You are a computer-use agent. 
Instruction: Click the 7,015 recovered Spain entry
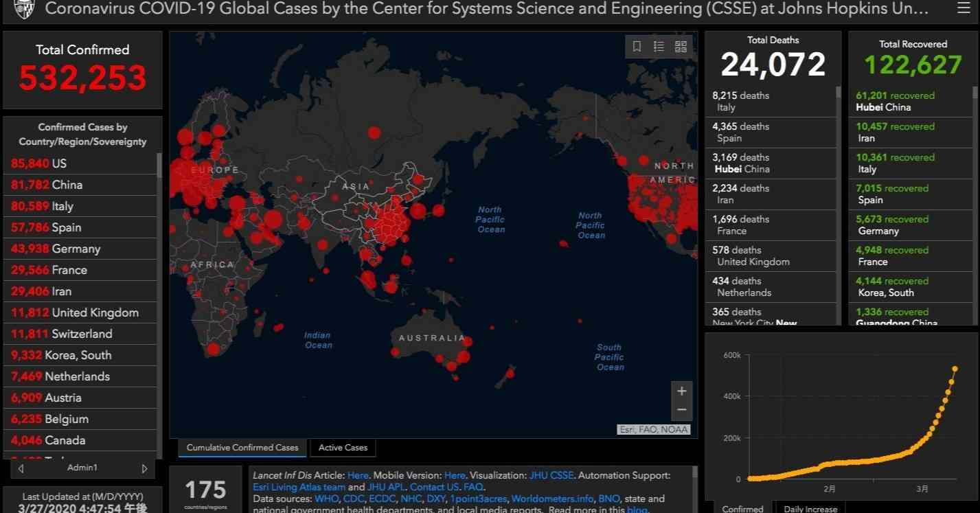click(911, 194)
